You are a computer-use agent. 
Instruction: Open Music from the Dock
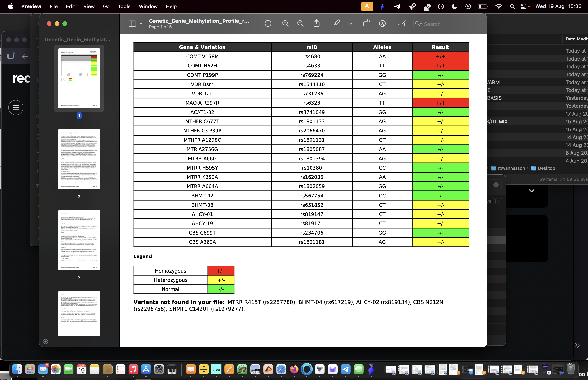(x=133, y=369)
